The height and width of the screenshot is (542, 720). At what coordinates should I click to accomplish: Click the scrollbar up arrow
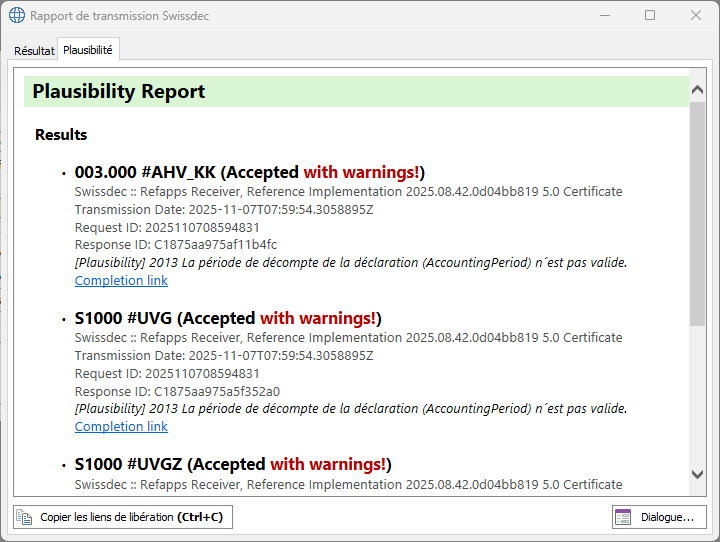point(697,90)
